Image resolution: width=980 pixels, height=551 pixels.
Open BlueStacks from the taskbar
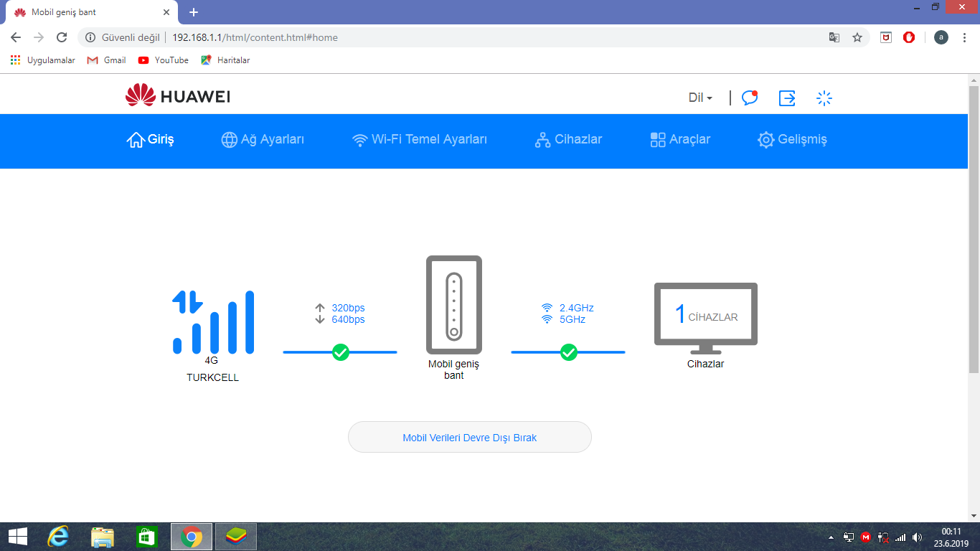235,537
